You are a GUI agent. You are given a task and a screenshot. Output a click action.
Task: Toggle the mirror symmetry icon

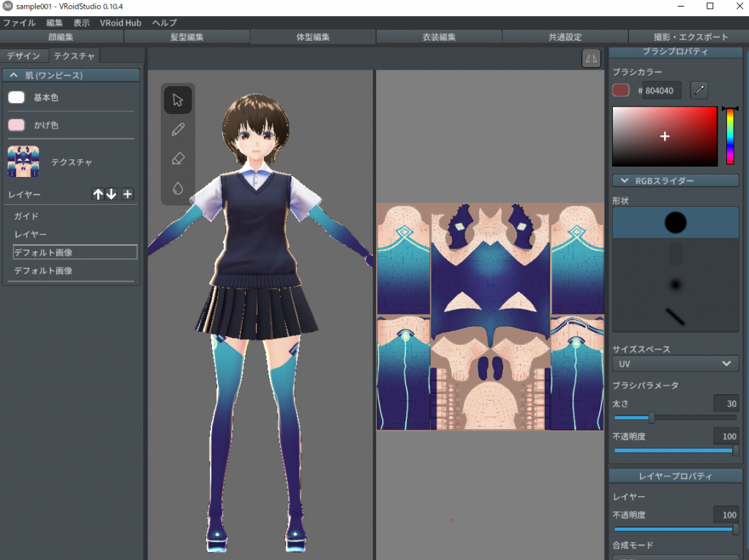point(591,58)
